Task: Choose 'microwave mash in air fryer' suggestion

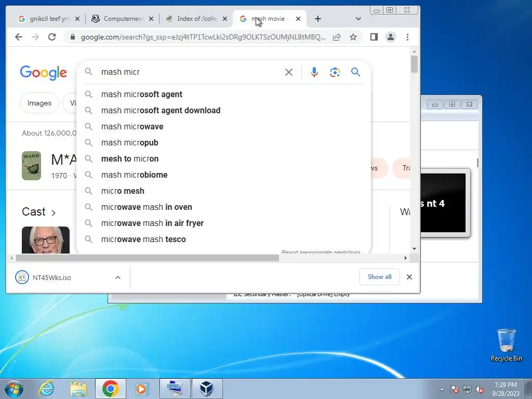Action: point(224,223)
